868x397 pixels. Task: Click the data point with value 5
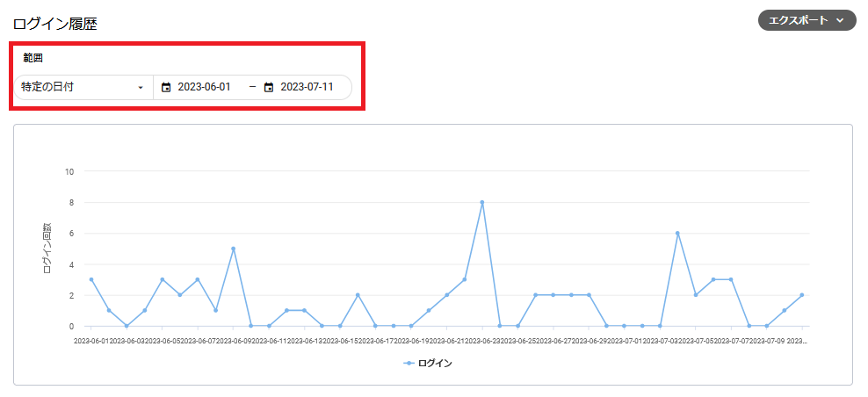click(x=233, y=249)
